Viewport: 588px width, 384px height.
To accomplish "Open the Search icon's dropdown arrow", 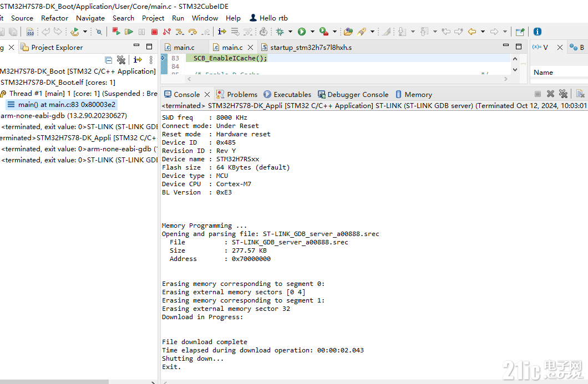I will coord(372,32).
